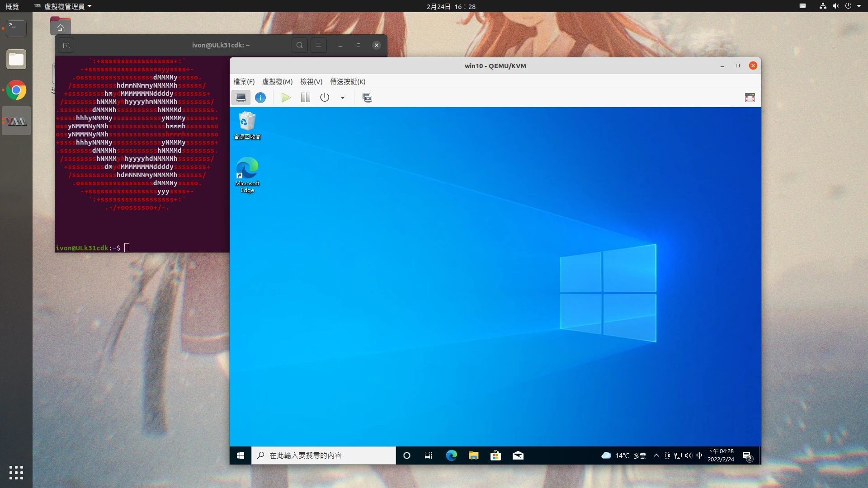
Task: Show the graphical console view
Action: pos(241,98)
